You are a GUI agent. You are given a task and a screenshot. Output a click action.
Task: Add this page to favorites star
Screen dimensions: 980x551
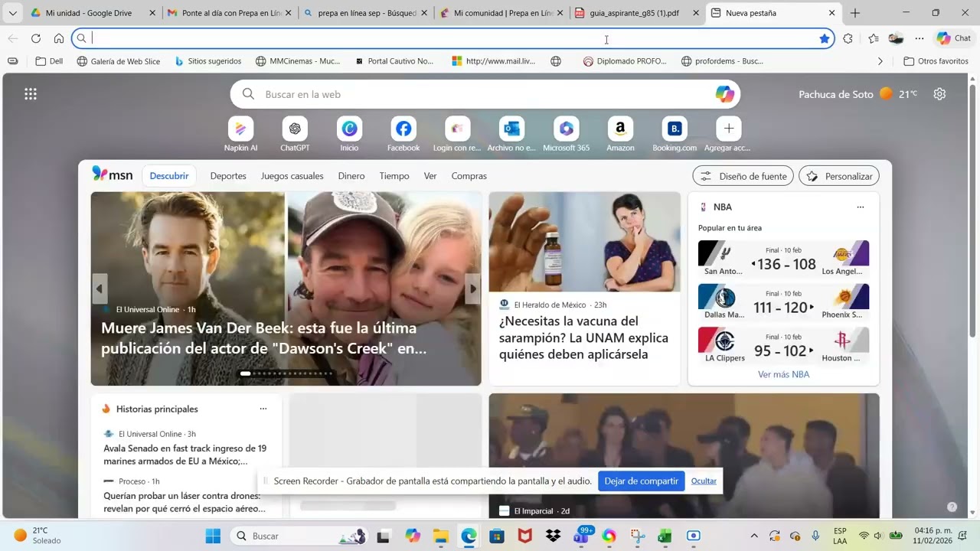click(825, 38)
